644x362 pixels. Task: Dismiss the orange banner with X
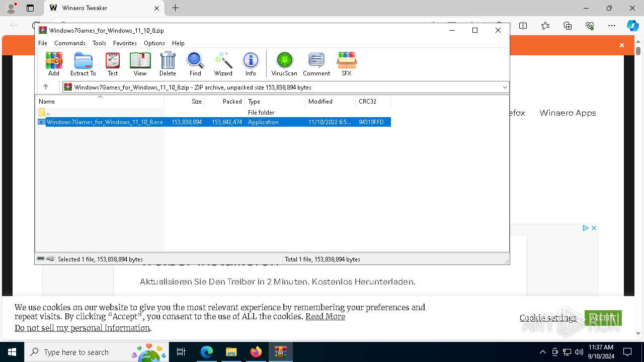tap(622, 45)
